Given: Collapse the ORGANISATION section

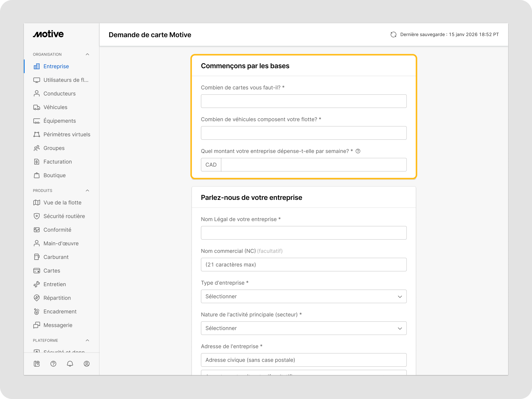Looking at the screenshot, I should coord(87,54).
